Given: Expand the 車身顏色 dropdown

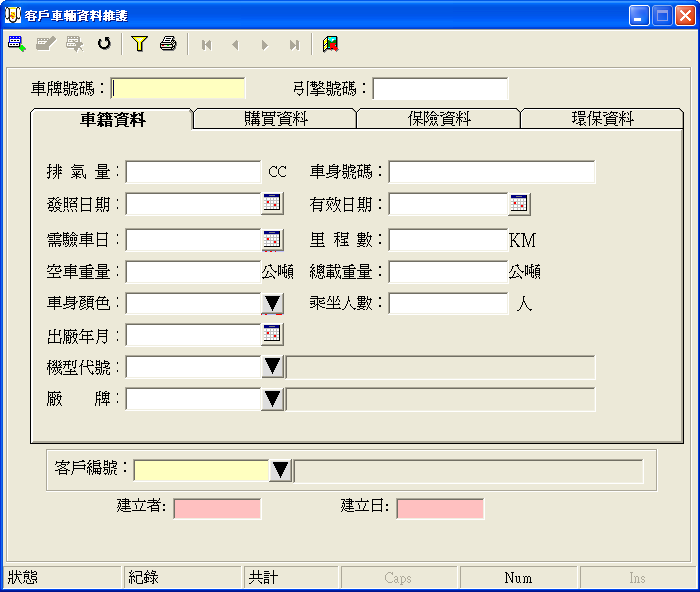Looking at the screenshot, I should pyautogui.click(x=272, y=303).
